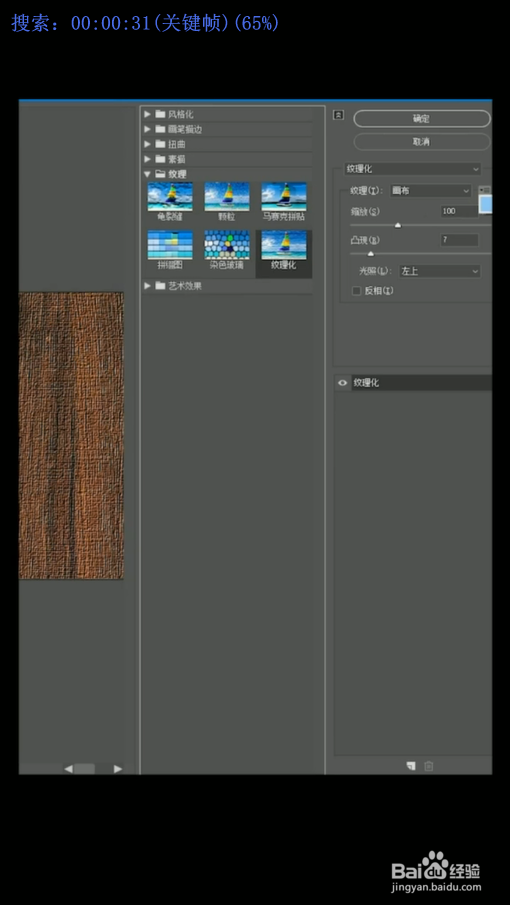
Task: Click the preview scroll right arrow
Action: tap(118, 769)
